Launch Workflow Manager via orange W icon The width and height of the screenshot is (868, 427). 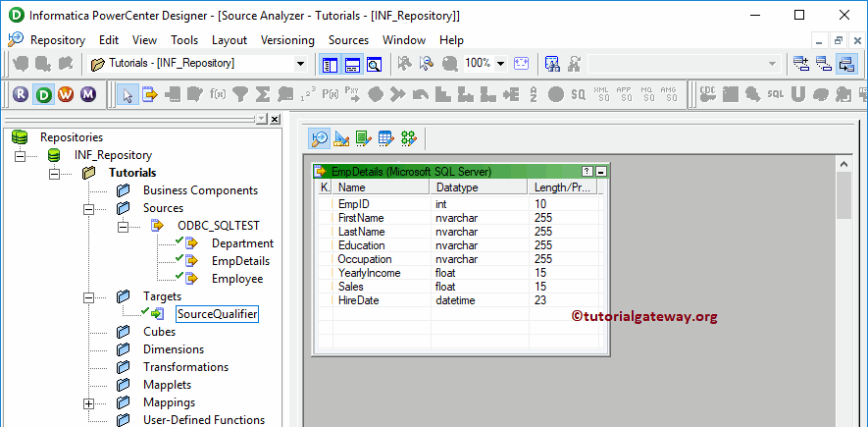pyautogui.click(x=66, y=94)
